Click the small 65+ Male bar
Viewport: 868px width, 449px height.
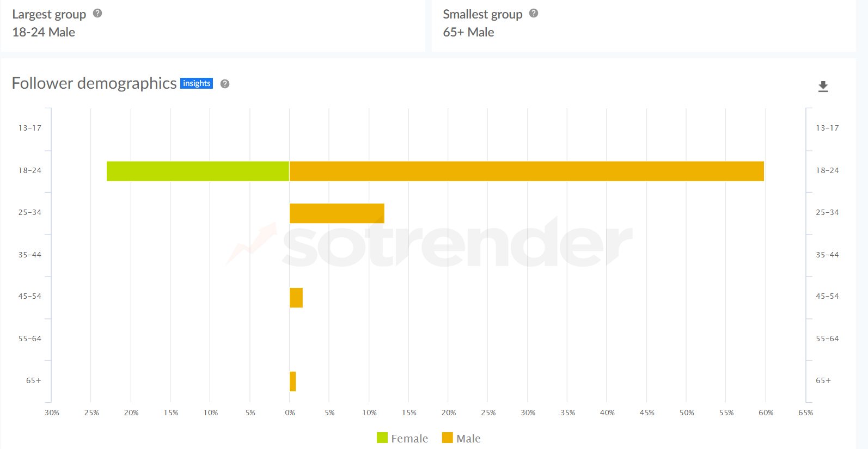pos(292,382)
